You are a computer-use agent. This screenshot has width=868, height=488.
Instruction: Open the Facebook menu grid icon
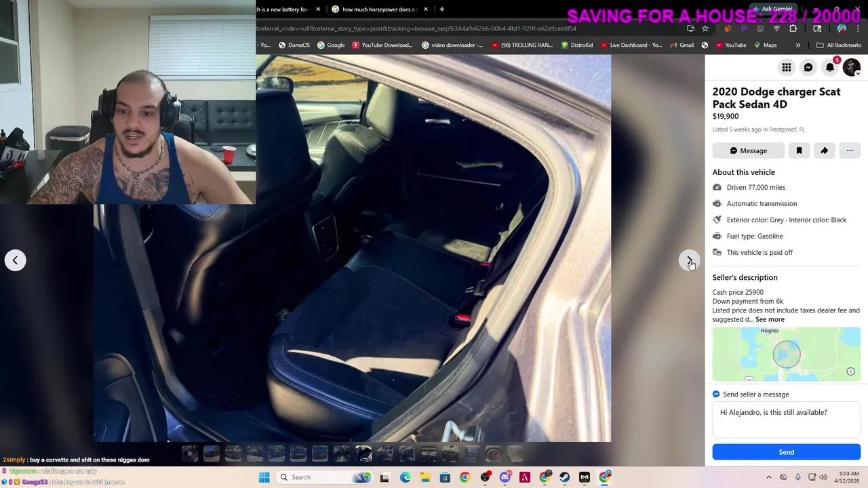(x=786, y=67)
